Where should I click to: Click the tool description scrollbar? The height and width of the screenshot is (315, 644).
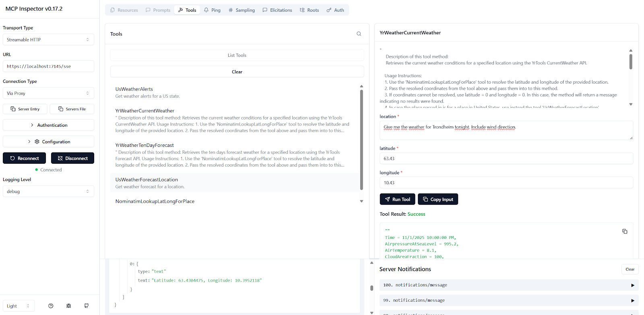[x=631, y=62]
